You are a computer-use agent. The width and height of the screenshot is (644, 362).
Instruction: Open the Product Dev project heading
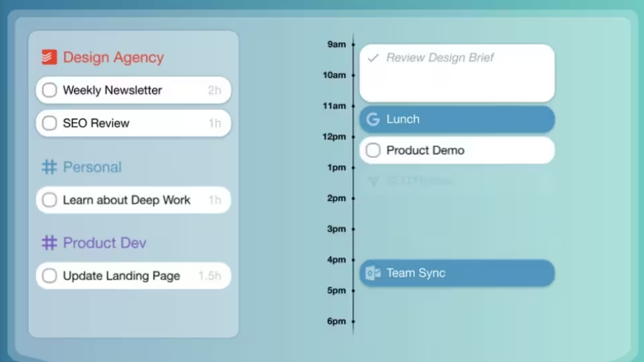[104, 243]
